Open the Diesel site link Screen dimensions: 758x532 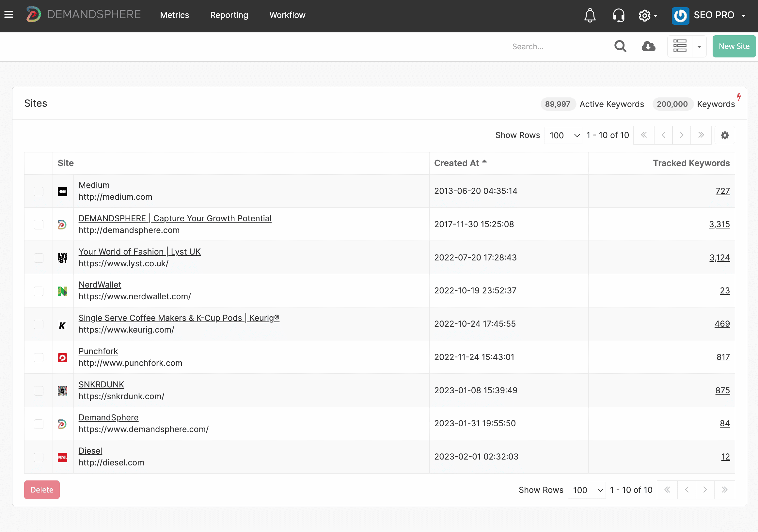(x=90, y=451)
